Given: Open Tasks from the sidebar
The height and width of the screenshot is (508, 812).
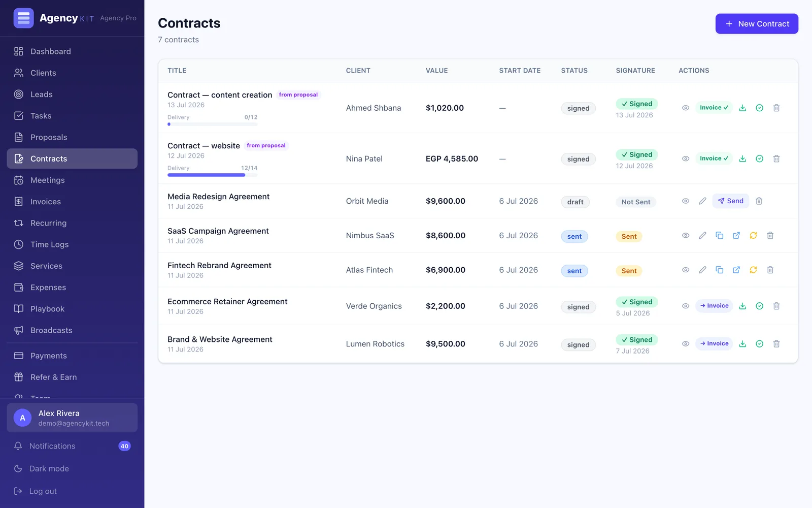Looking at the screenshot, I should (72, 116).
